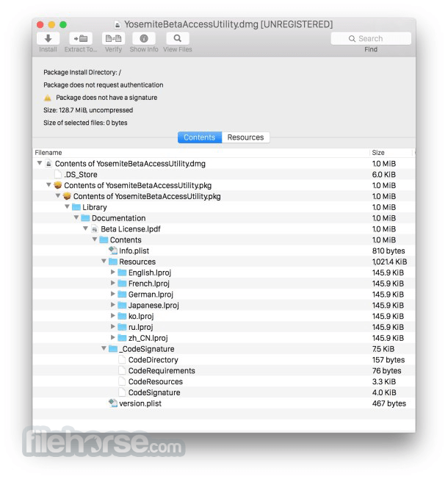Click the Install label in toolbar
The image size is (448, 479).
pos(48,49)
